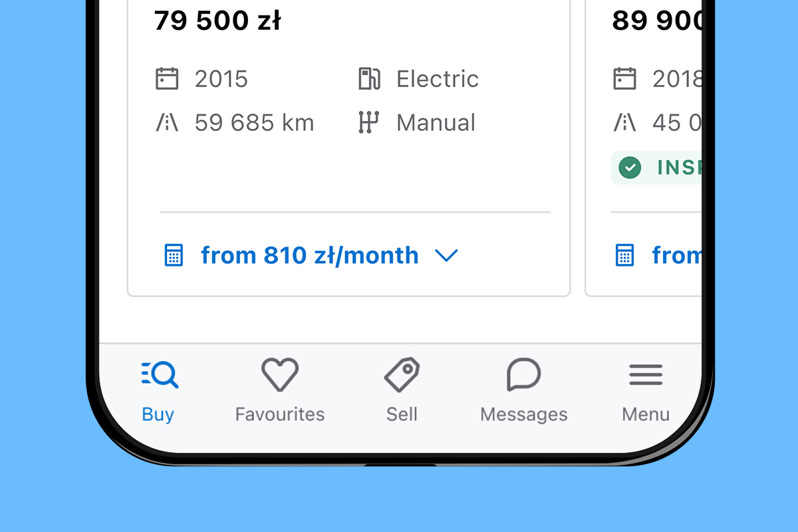Viewport: 798px width, 532px height.
Task: Select the fuel type icon beside Electric
Action: 370,78
